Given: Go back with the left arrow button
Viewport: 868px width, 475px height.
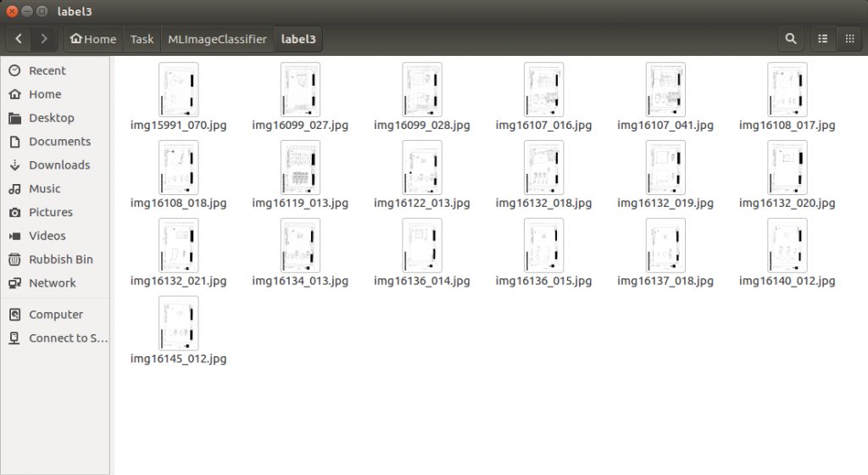Looking at the screenshot, I should coord(19,39).
